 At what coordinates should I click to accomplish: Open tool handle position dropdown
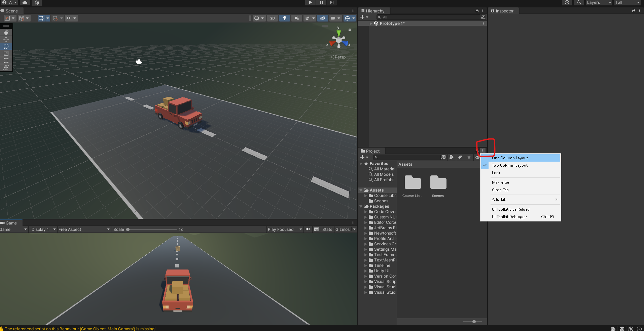[10, 18]
